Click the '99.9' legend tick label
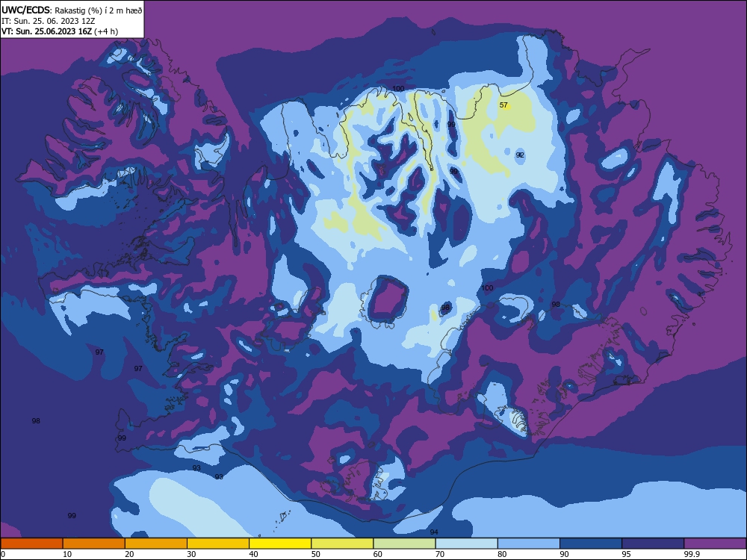 pos(691,554)
